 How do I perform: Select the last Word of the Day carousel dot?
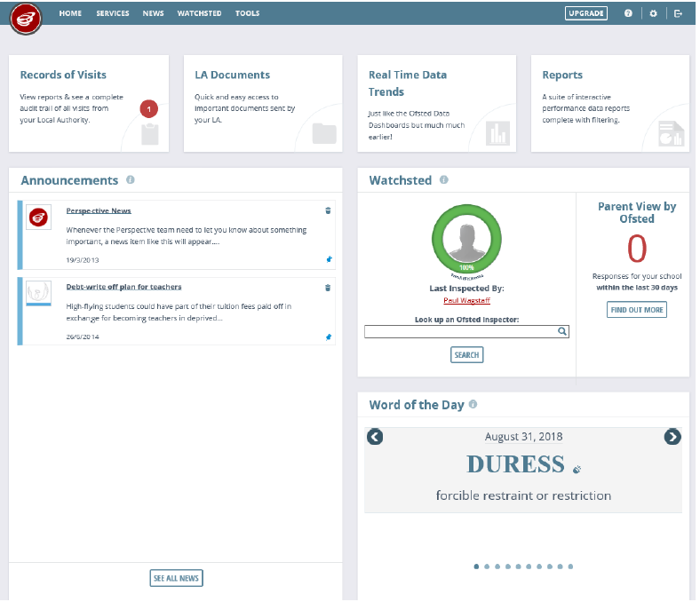570,566
